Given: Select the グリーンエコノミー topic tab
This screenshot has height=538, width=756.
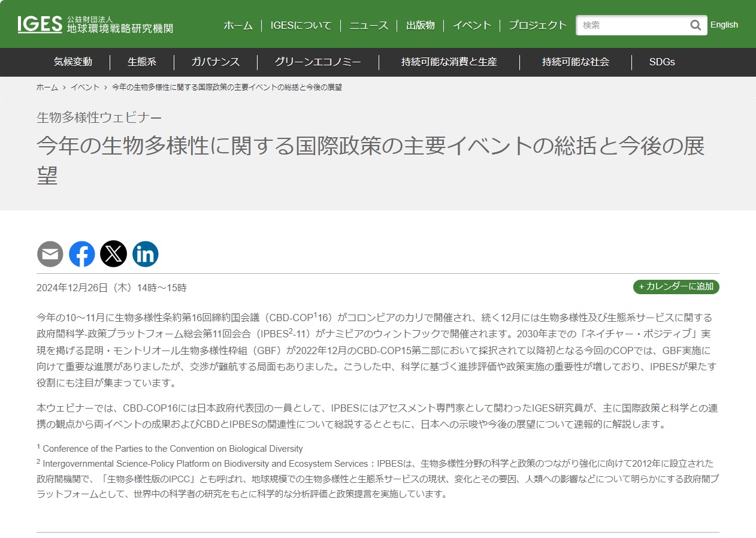Looking at the screenshot, I should tap(317, 62).
